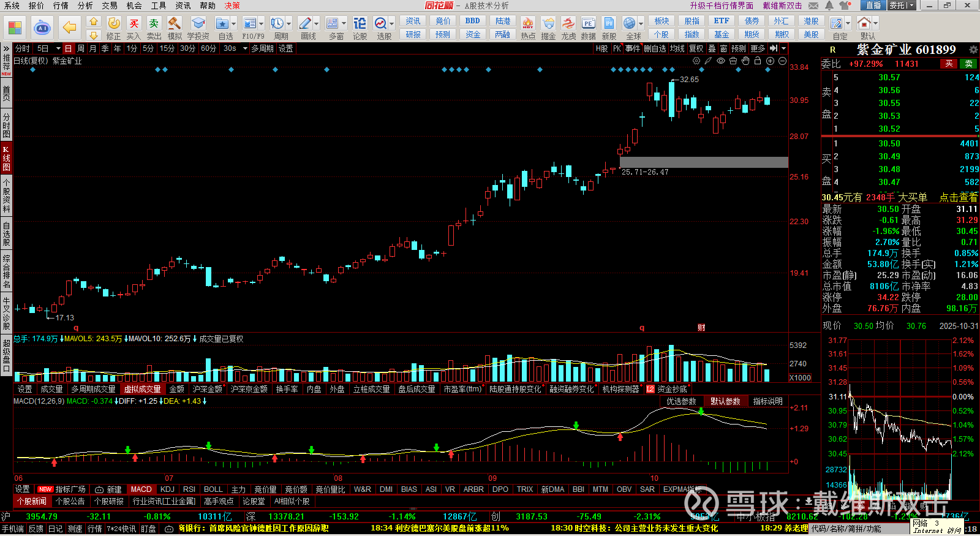Click the green 卖 button beside 委比
This screenshot has width=980, height=536.
pyautogui.click(x=968, y=64)
